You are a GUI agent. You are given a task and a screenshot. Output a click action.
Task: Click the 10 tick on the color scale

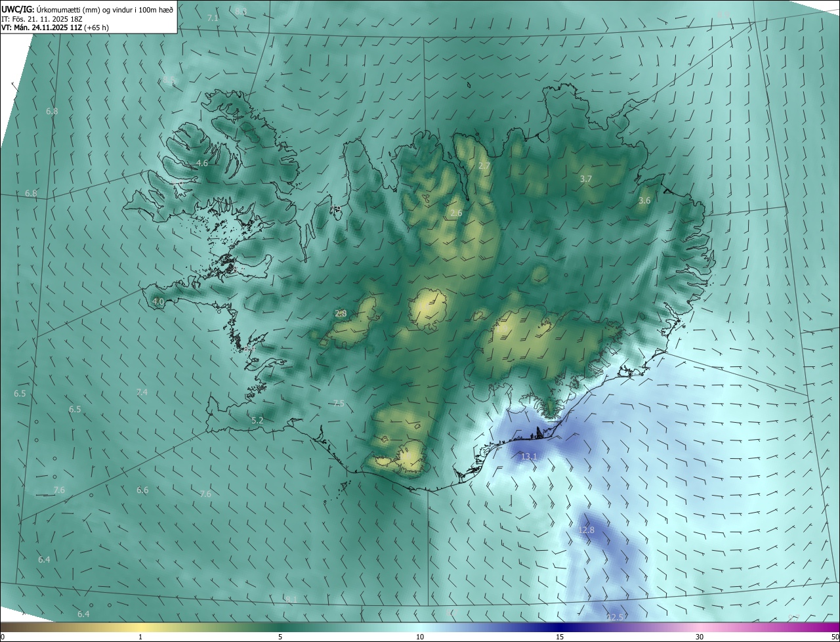tap(420, 637)
